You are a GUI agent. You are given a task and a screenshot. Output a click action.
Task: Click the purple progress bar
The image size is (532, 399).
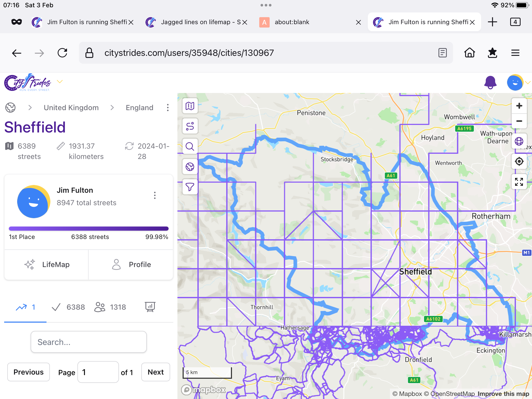tap(89, 229)
